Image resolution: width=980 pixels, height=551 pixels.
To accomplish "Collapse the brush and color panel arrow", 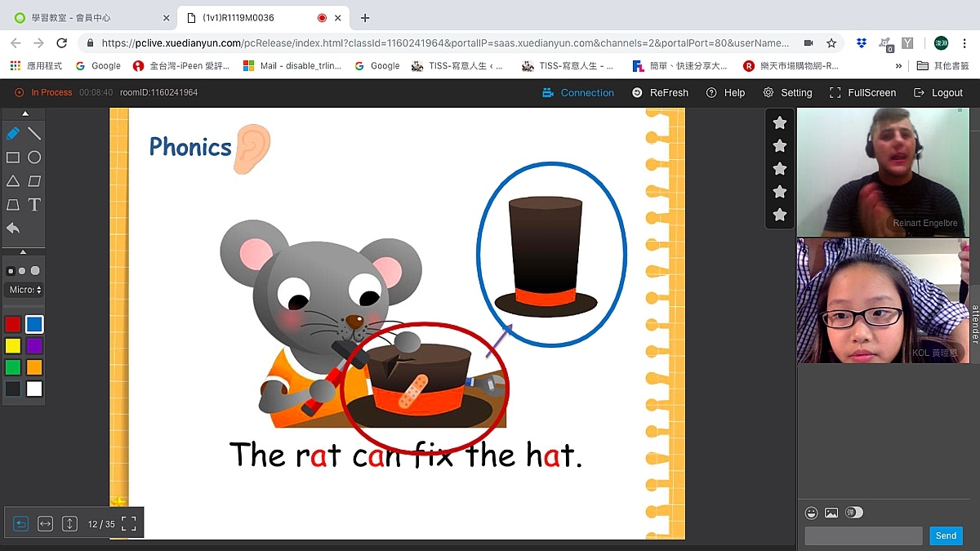I will [23, 251].
